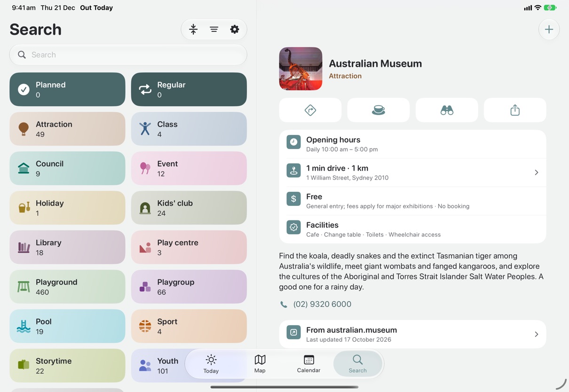Focus the Search text field

point(128,55)
